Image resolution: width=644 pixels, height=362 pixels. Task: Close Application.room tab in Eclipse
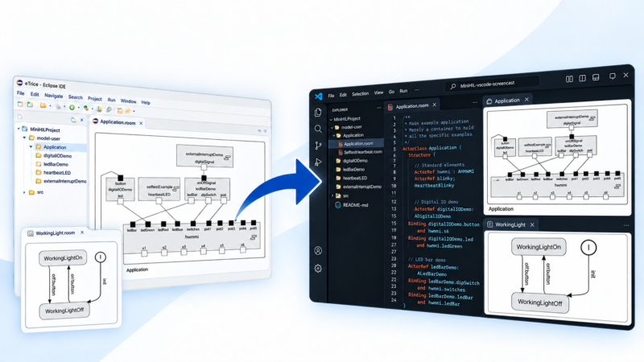[x=141, y=123]
